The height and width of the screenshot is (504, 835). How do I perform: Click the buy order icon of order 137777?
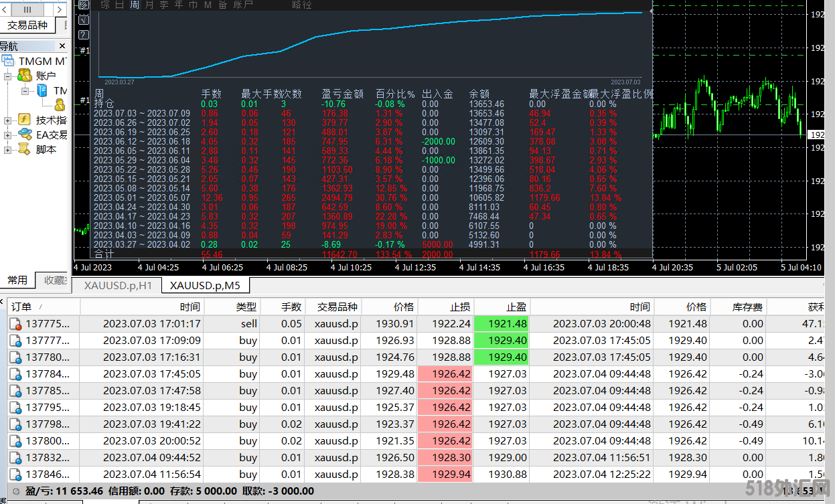(16, 341)
